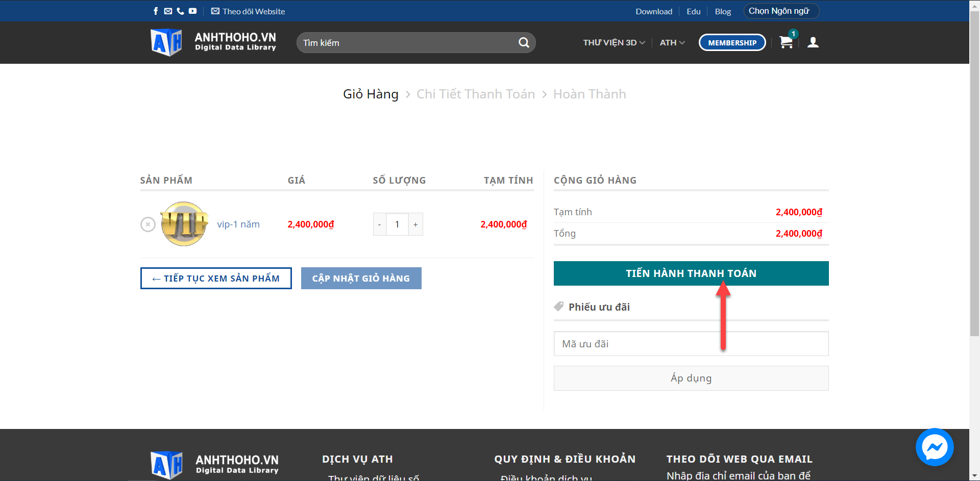This screenshot has height=481, width=980.
Task: Open the Messenger chat bubble
Action: click(x=934, y=447)
